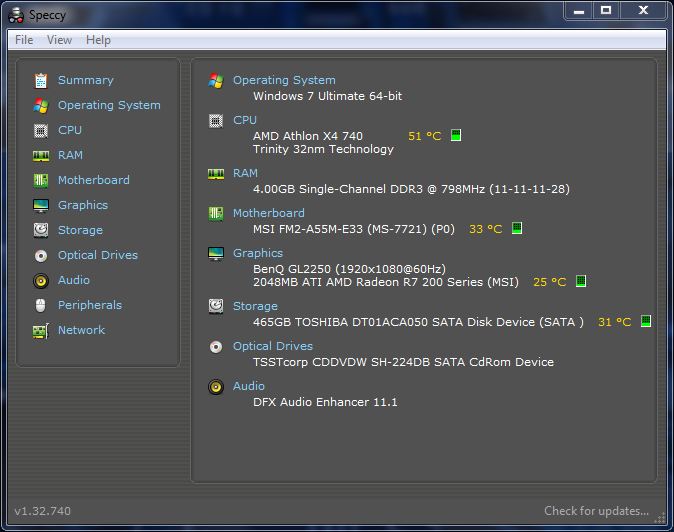The height and width of the screenshot is (532, 674).
Task: Open the RAM section from sidebar label
Action: click(x=70, y=155)
